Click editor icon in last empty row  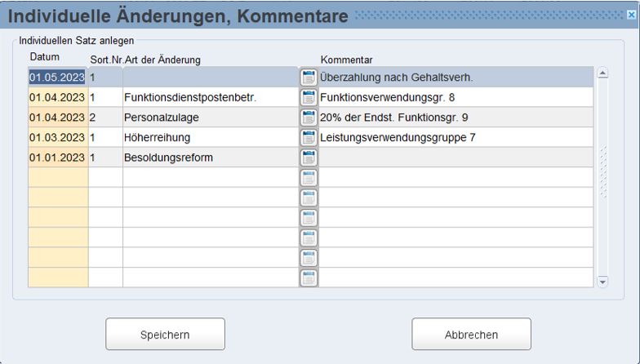pyautogui.click(x=309, y=277)
